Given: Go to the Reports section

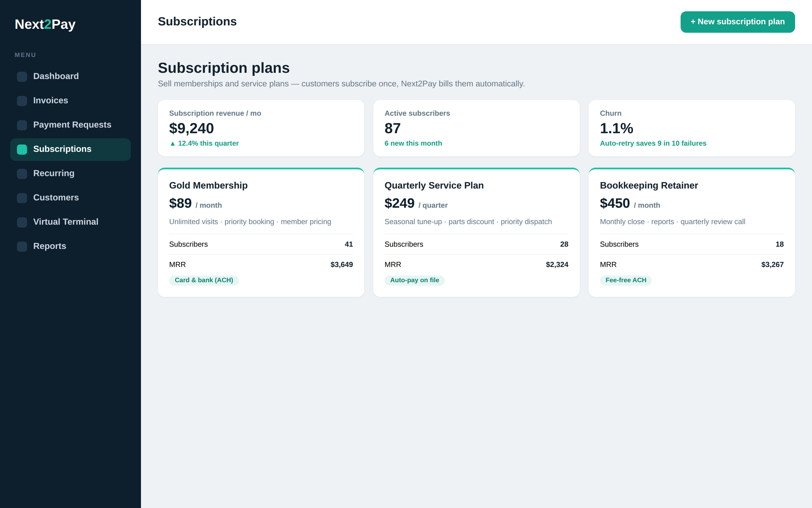Looking at the screenshot, I should point(70,246).
